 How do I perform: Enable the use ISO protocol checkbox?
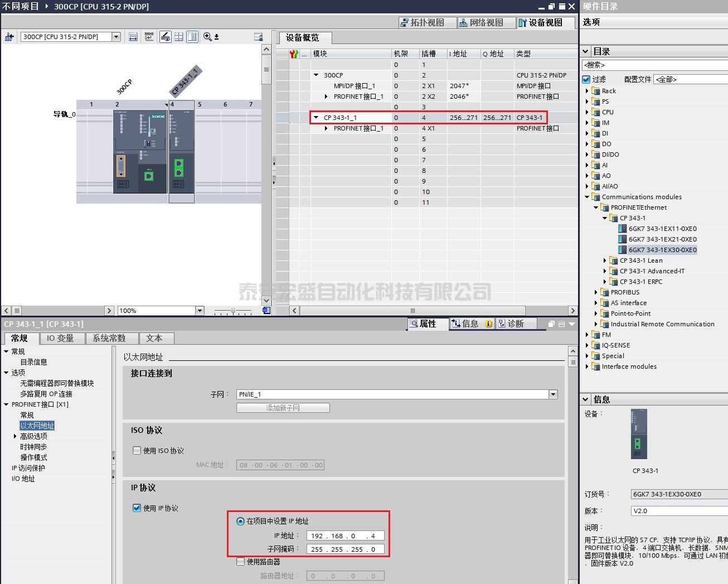137,451
